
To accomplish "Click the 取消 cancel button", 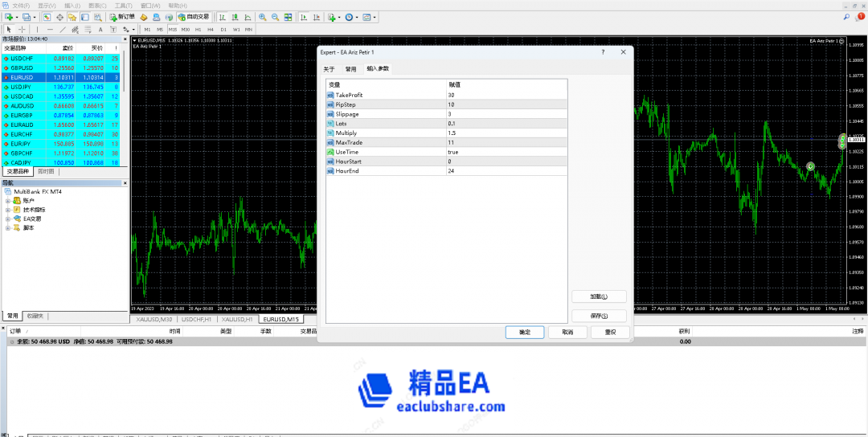I will [567, 332].
